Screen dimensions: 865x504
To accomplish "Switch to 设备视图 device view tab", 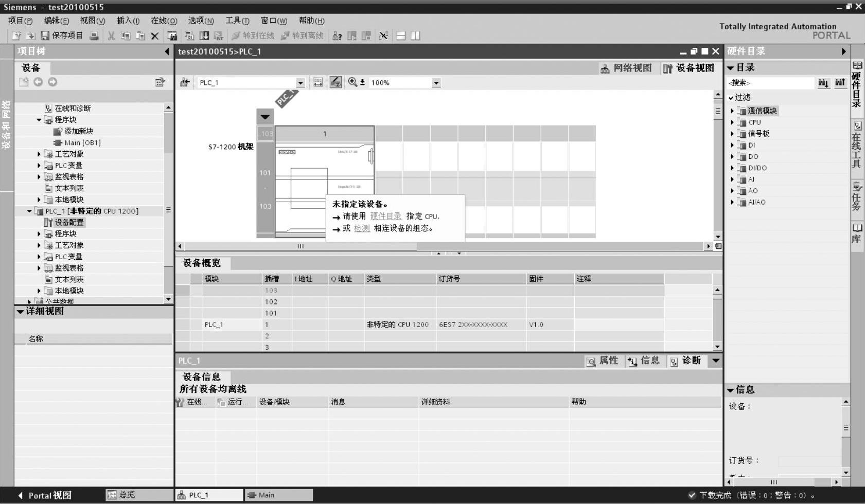I will [689, 68].
